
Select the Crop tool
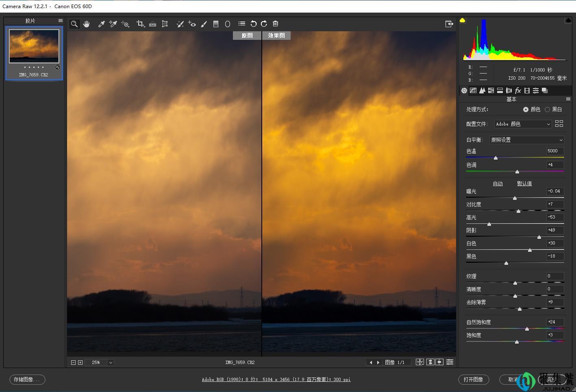pos(141,24)
